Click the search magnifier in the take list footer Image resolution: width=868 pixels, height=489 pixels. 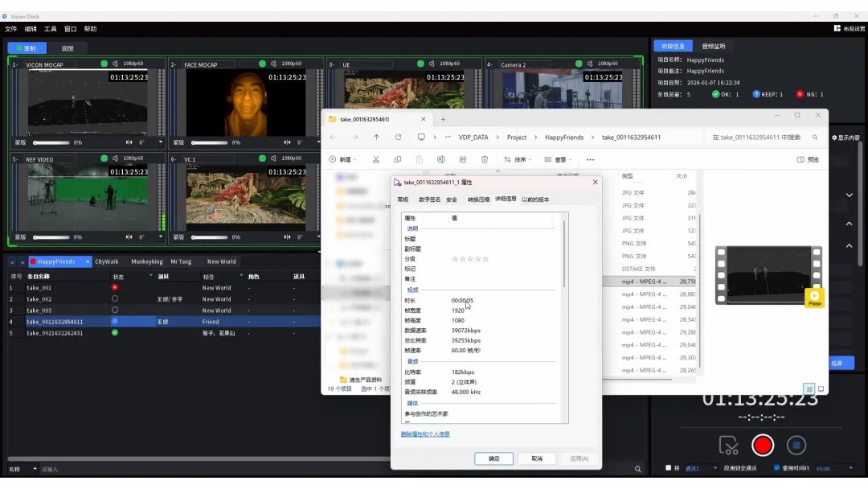[x=637, y=469]
